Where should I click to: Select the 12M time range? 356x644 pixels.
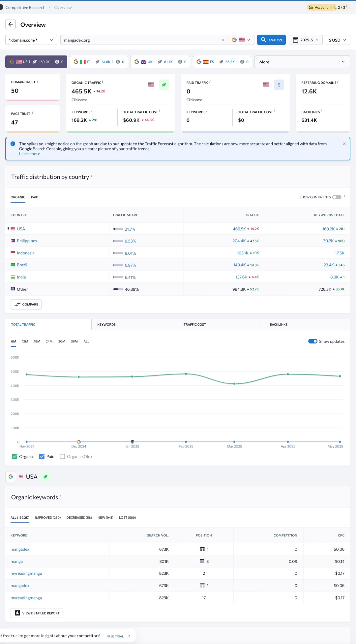[25, 341]
